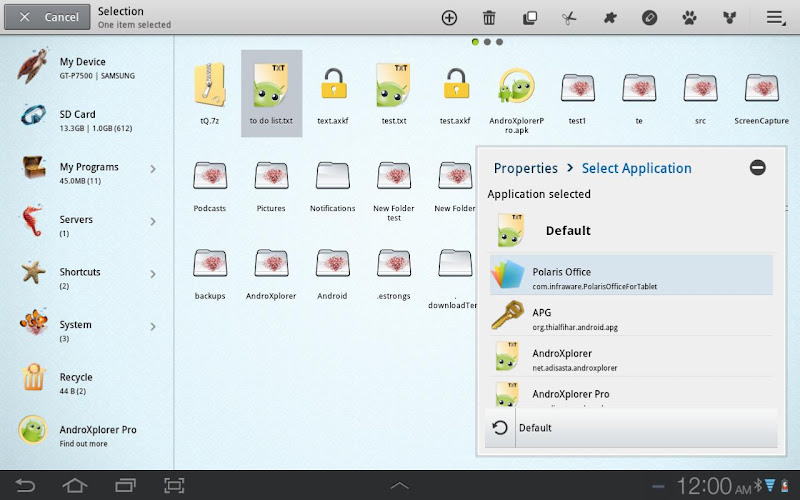Click the share branches toolbar icon
The width and height of the screenshot is (800, 500).
click(730, 18)
